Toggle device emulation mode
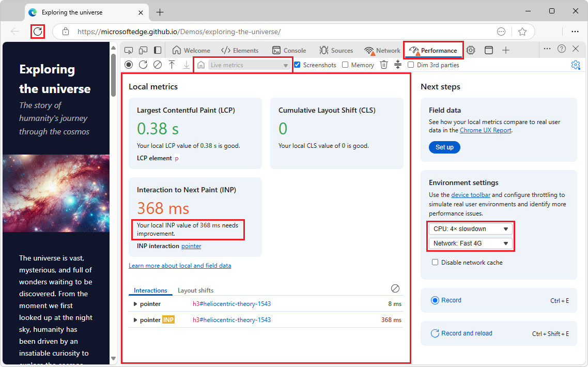The width and height of the screenshot is (588, 367). pyautogui.click(x=143, y=50)
